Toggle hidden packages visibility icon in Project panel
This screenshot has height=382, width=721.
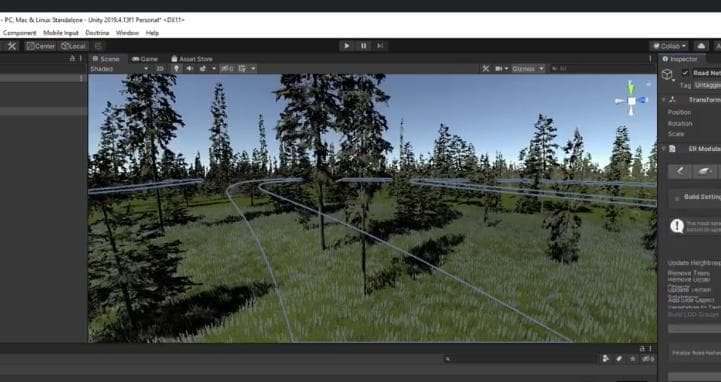pyautogui.click(x=648, y=359)
